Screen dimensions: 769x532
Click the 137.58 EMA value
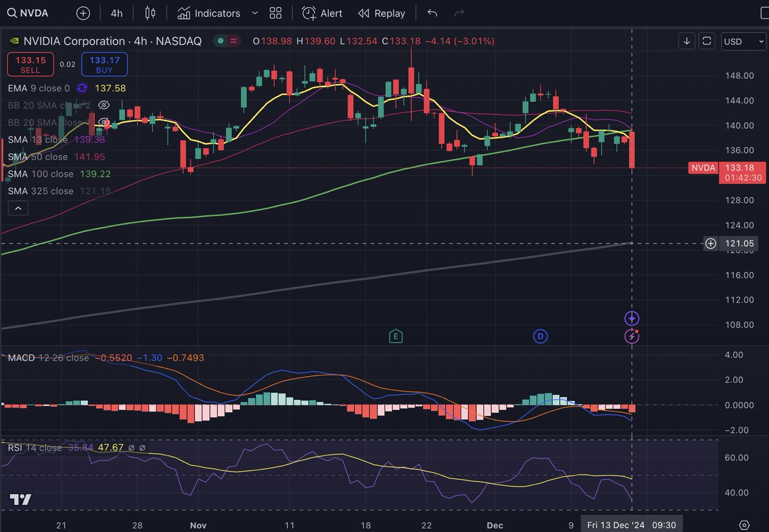[x=110, y=88]
